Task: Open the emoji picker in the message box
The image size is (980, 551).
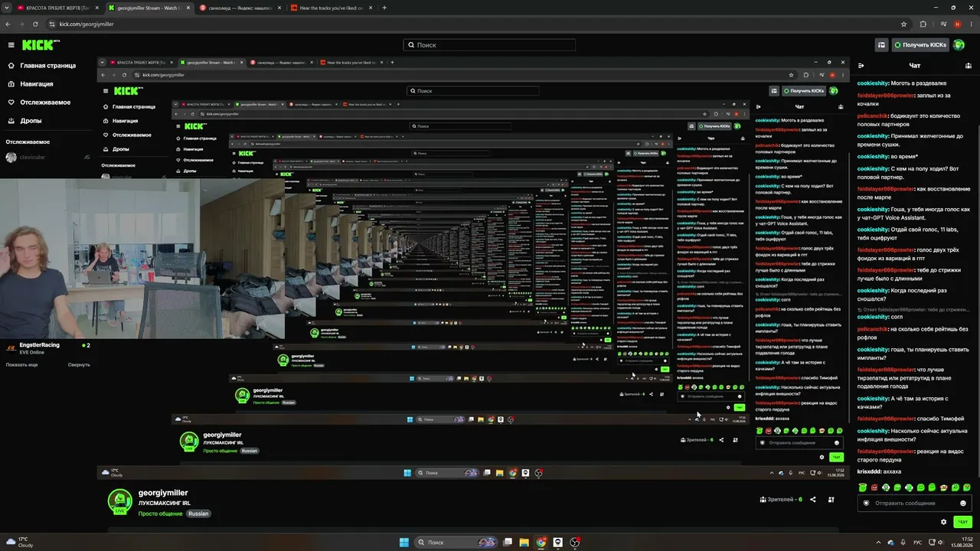Action: coord(963,503)
